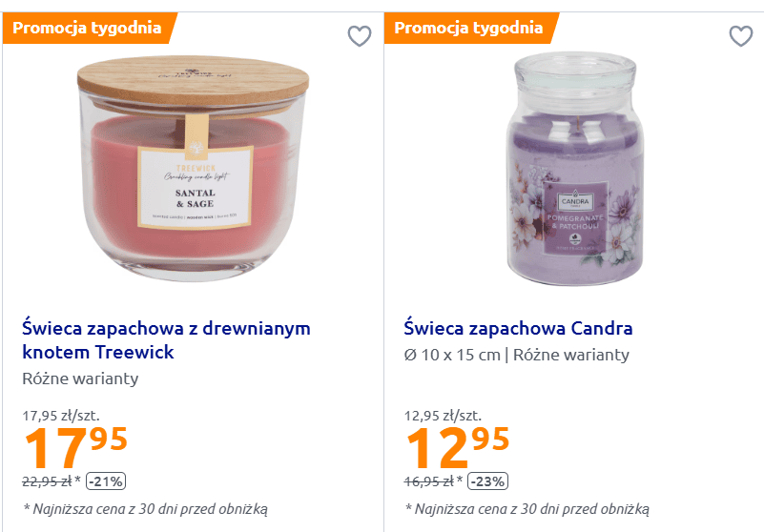Click Promocja tygodnia badge on Candra card

[x=468, y=28]
